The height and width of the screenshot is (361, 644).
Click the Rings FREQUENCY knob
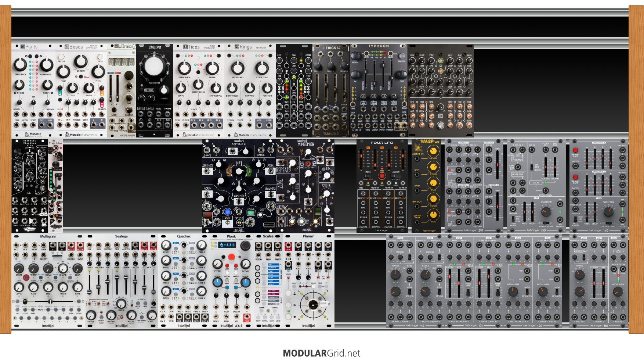tap(238, 68)
